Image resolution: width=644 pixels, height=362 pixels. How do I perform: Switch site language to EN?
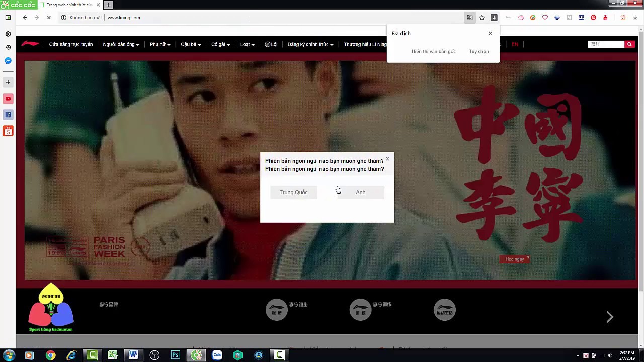click(x=515, y=44)
